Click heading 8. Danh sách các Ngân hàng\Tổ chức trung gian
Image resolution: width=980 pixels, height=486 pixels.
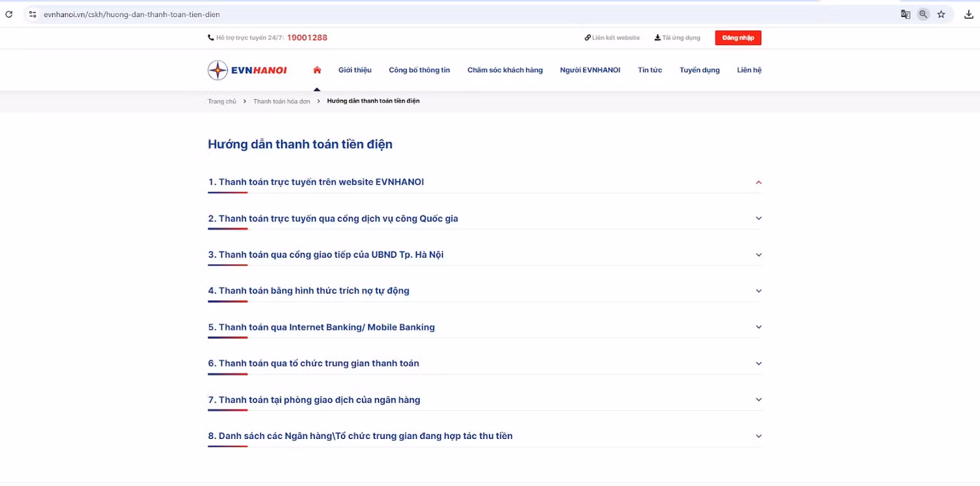pyautogui.click(x=360, y=436)
